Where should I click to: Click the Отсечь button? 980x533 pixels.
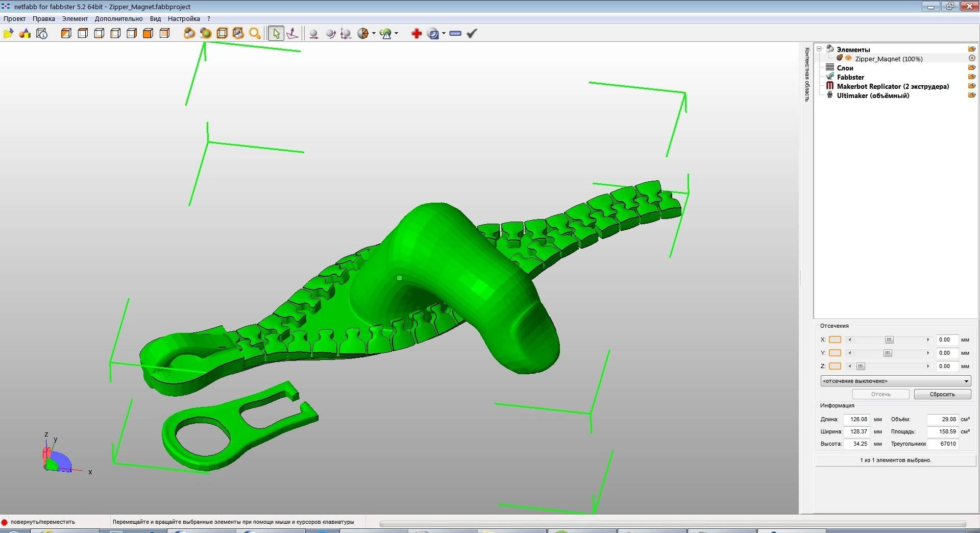pyautogui.click(x=881, y=394)
